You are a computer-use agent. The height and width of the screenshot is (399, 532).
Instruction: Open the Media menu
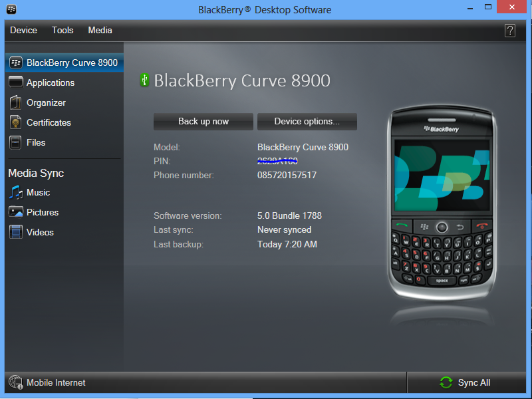tap(100, 30)
